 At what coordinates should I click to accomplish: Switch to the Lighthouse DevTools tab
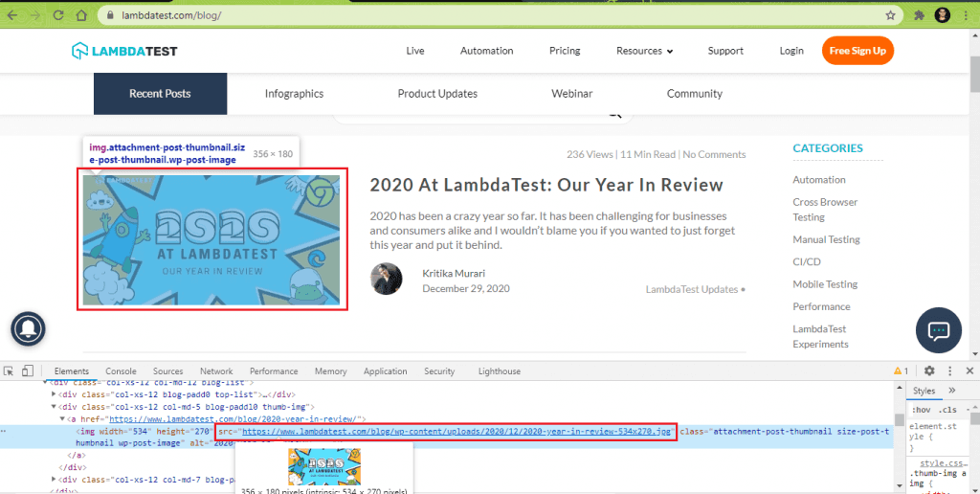500,371
